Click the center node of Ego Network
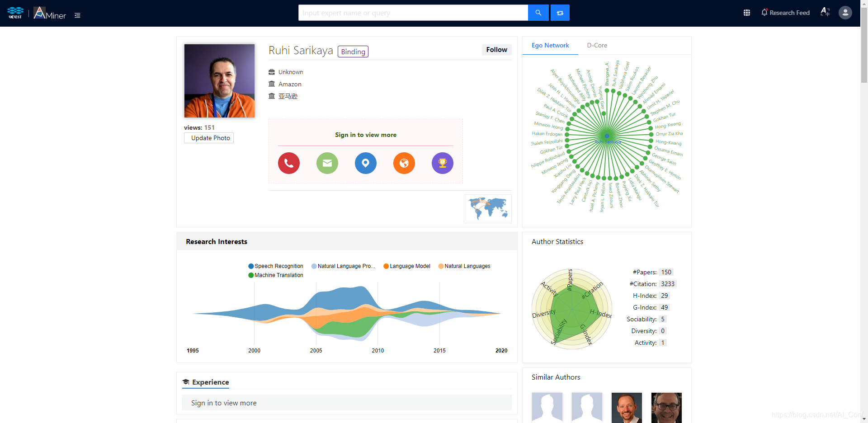Viewport: 868px width, 423px height. click(x=607, y=136)
